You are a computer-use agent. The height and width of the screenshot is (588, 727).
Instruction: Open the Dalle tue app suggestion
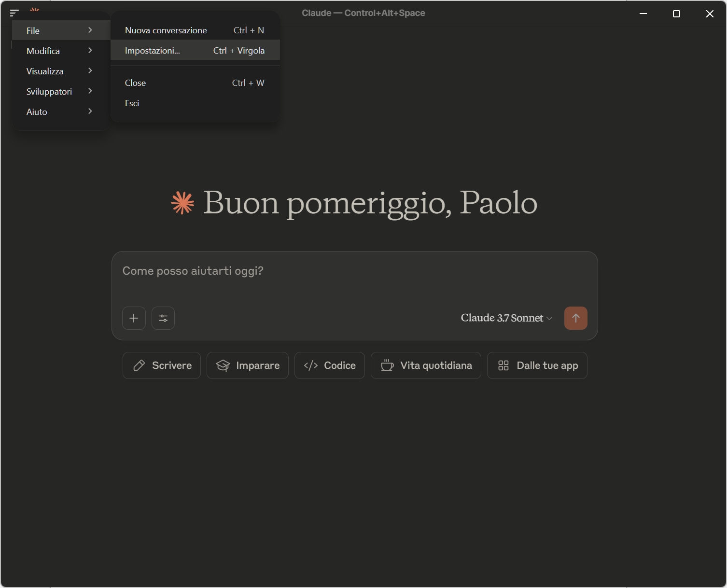(537, 365)
